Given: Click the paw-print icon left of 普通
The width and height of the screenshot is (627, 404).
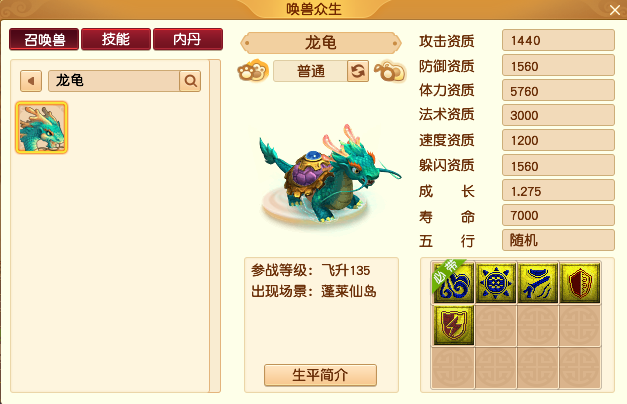Looking at the screenshot, I should pos(253,71).
